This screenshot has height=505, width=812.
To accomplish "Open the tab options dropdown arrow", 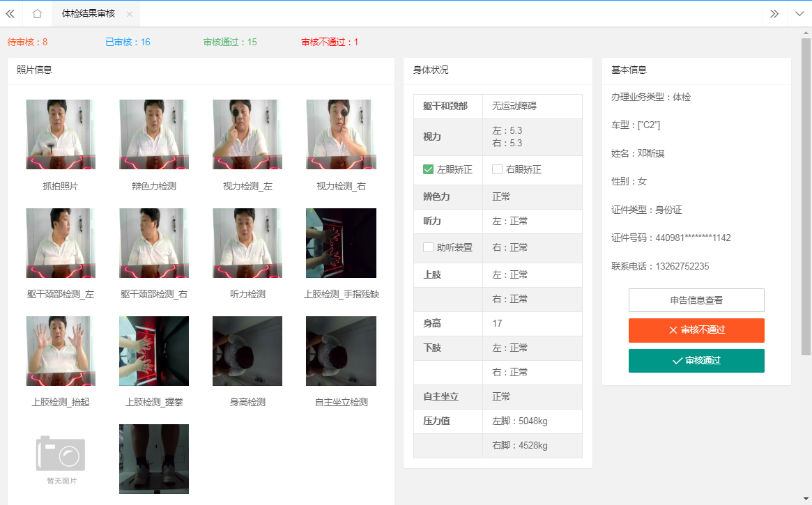I will pos(799,14).
